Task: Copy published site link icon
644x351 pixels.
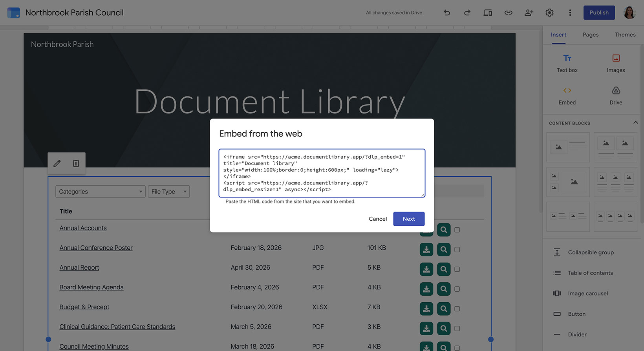Action: [509, 13]
